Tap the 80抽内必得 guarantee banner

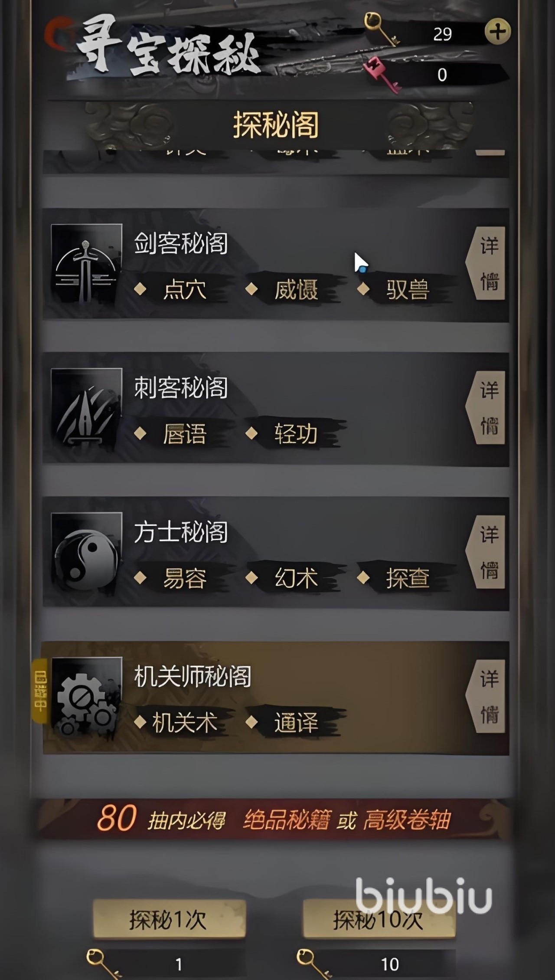275,819
